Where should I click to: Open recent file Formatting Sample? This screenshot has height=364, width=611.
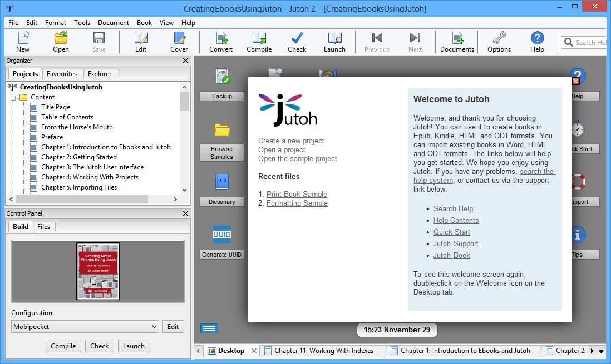coord(297,203)
